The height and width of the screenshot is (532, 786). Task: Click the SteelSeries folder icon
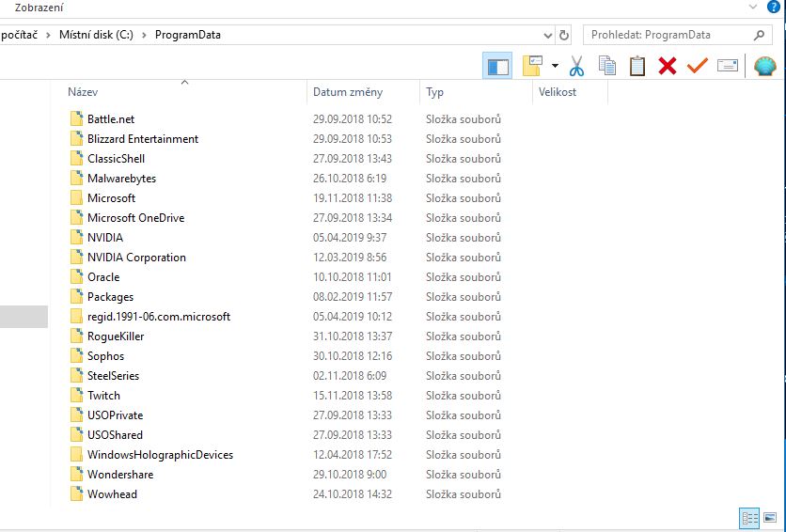tap(77, 375)
